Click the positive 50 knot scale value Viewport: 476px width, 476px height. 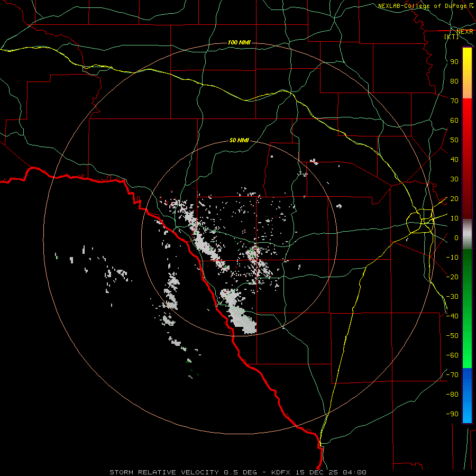pyautogui.click(x=454, y=140)
